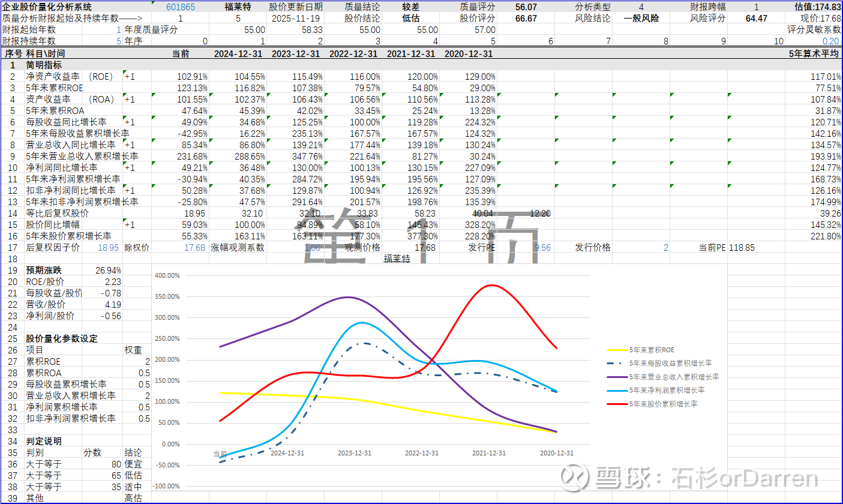This screenshot has width=843, height=504.
Task: Select the 净利润/股价 value -0.56
Action: pyautogui.click(x=110, y=316)
